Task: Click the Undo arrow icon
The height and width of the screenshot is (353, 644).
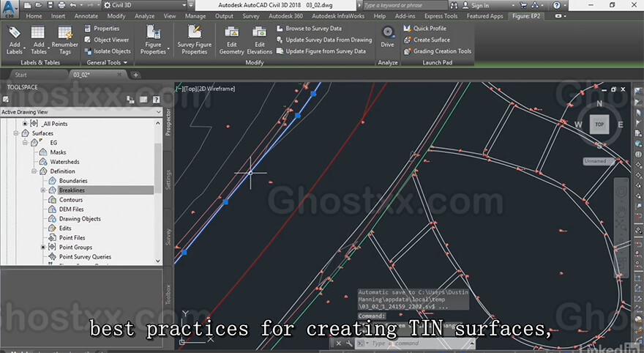Action: [x=73, y=5]
